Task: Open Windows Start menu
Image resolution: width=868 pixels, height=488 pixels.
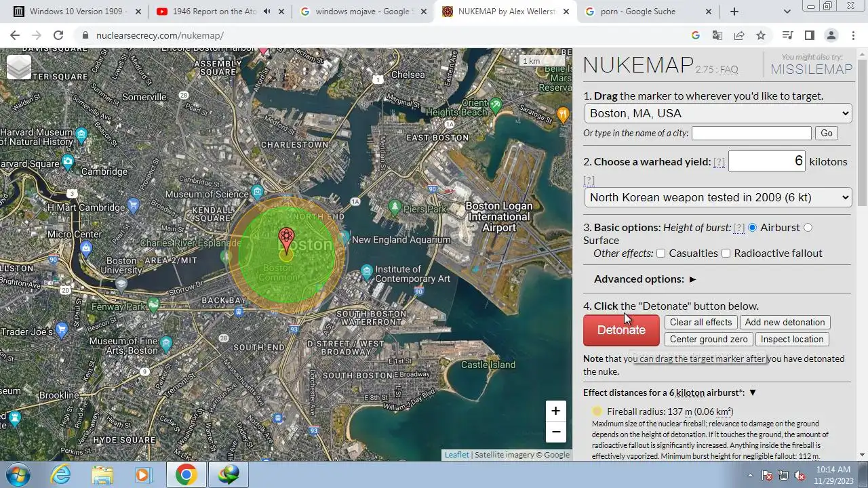Action: coord(18,474)
